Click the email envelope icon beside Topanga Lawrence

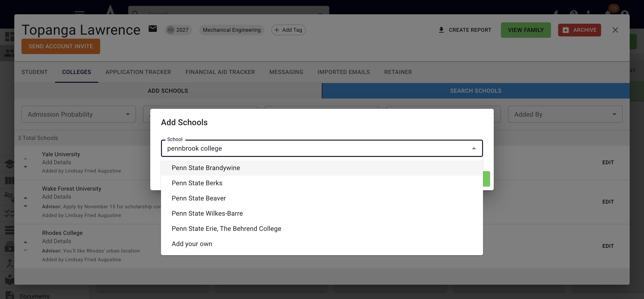click(x=153, y=29)
